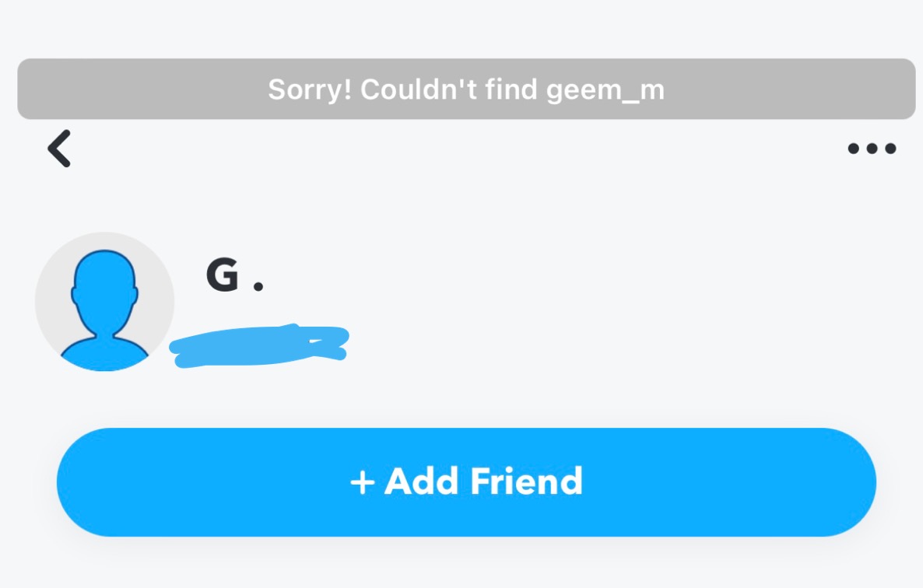Select the display name "G ."
The width and height of the screenshot is (923, 588).
(235, 275)
